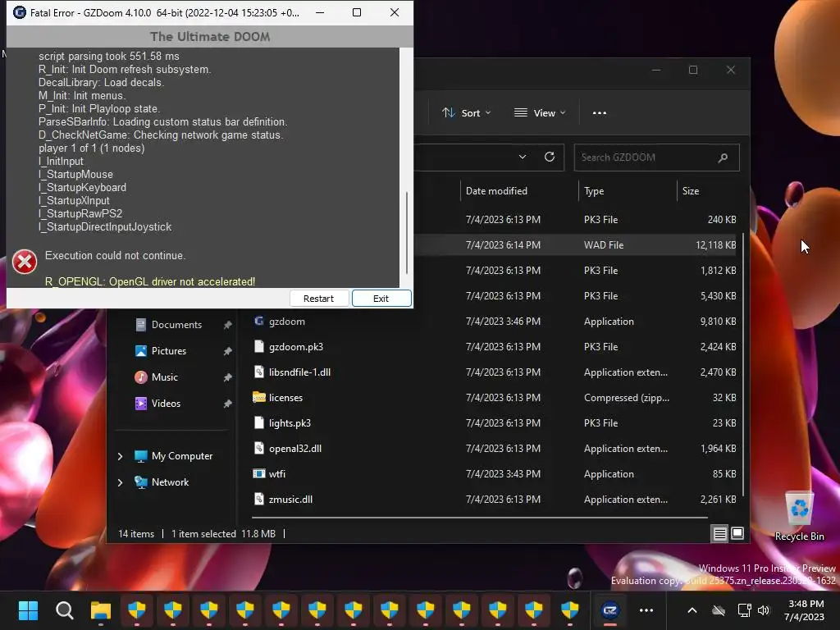
Task: Click the libsndfile-1.dll file icon
Action: (258, 372)
